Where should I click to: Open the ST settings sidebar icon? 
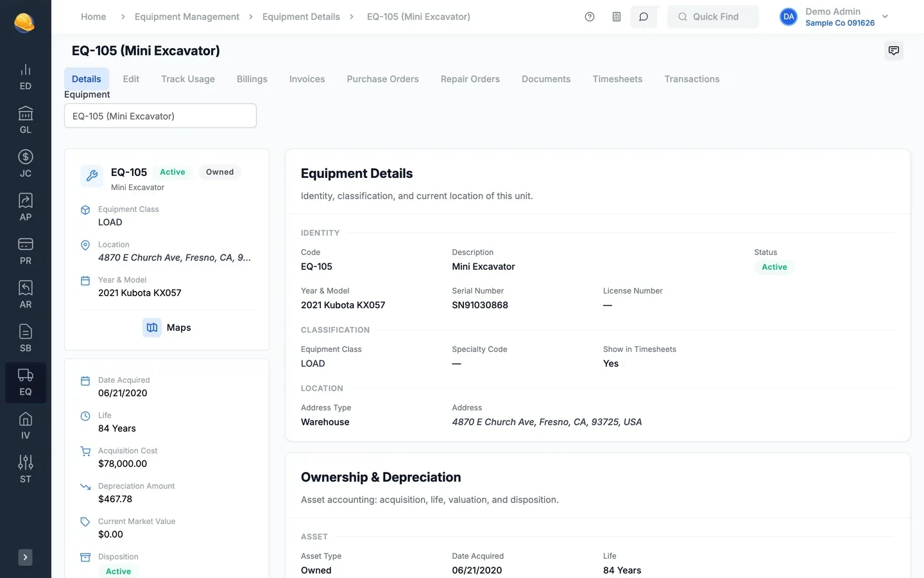pos(26,469)
